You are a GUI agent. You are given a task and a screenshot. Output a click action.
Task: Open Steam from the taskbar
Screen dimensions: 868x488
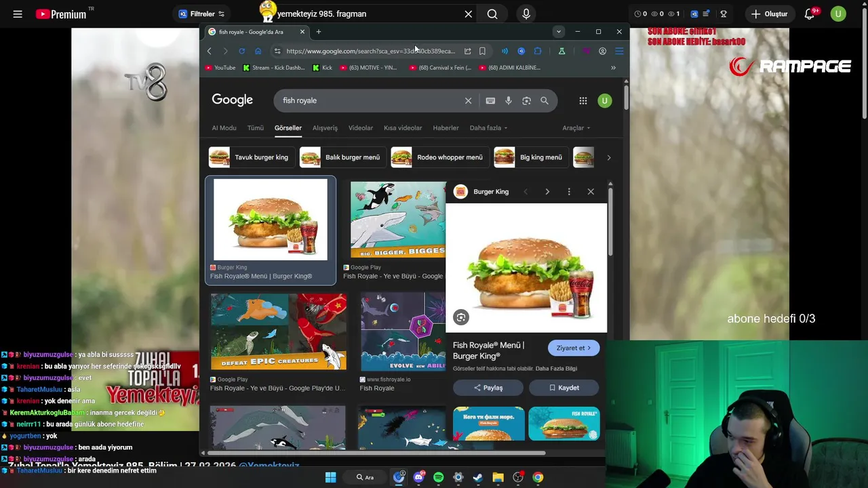click(x=477, y=477)
